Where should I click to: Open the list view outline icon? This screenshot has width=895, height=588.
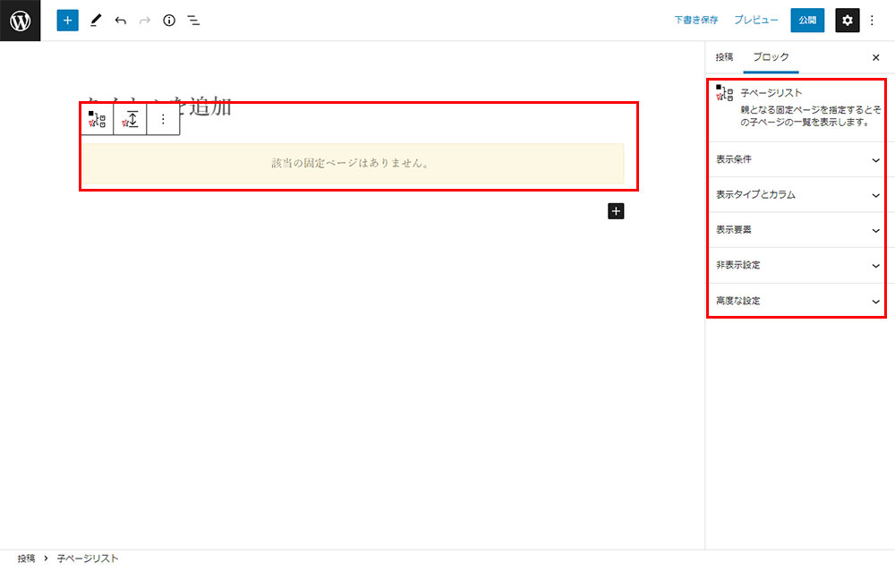tap(193, 20)
